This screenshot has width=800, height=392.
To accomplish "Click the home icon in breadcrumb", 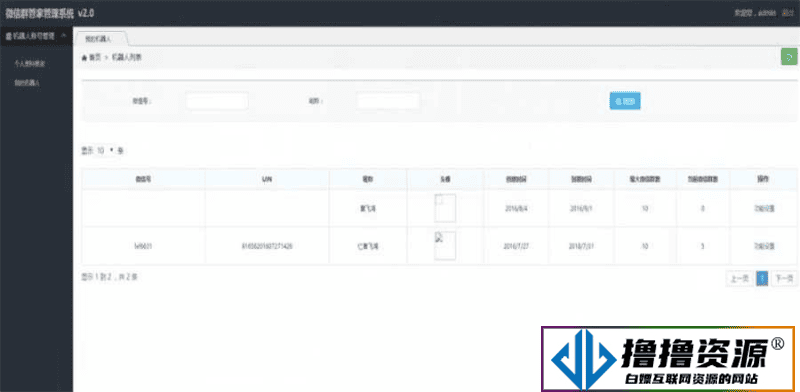I will 84,58.
